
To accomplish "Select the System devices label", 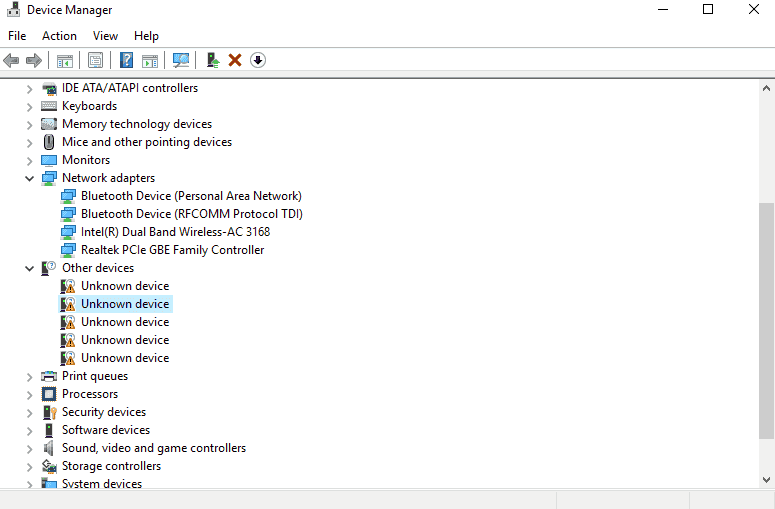I will [102, 484].
